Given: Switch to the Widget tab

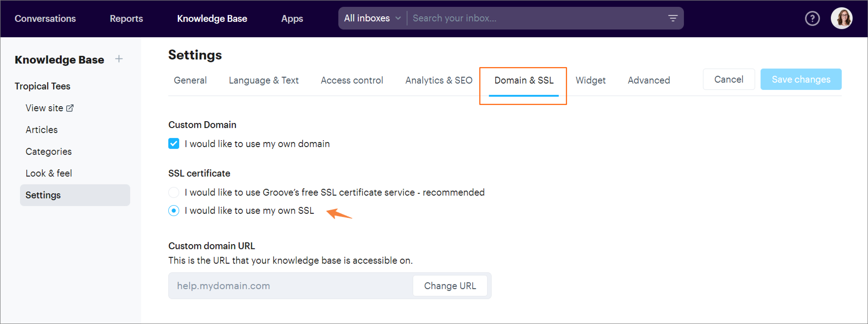Looking at the screenshot, I should [590, 80].
